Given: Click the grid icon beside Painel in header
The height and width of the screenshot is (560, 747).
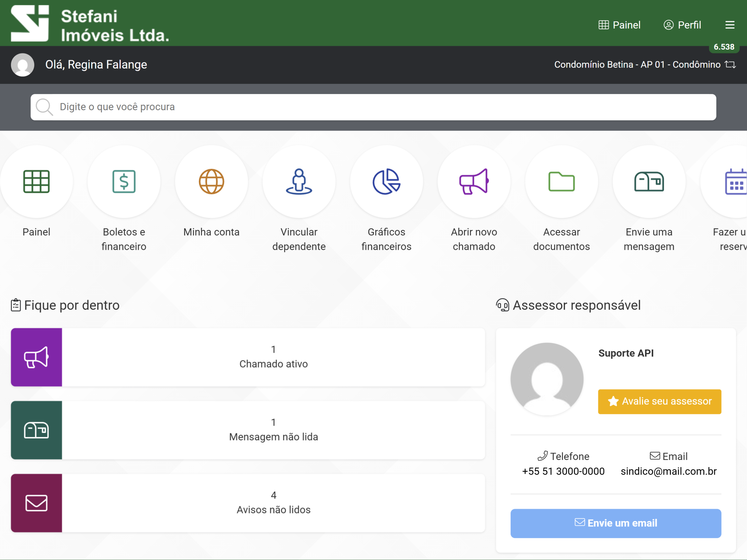Looking at the screenshot, I should point(603,25).
